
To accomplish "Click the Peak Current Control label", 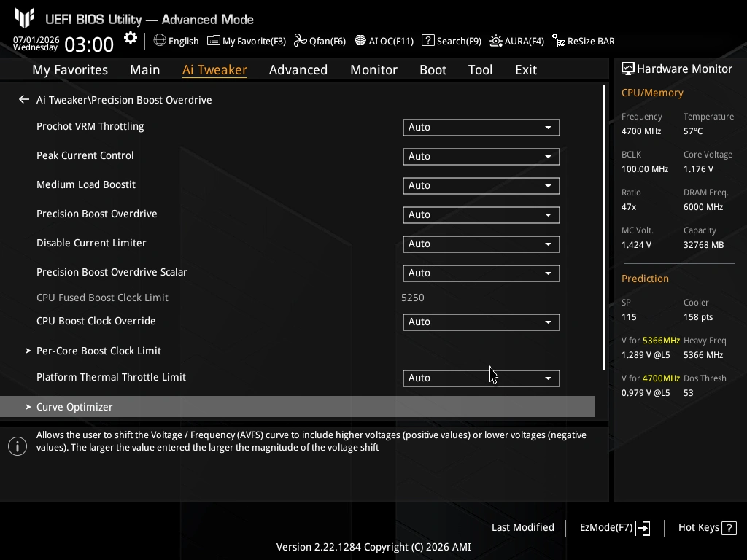I will pyautogui.click(x=85, y=155).
